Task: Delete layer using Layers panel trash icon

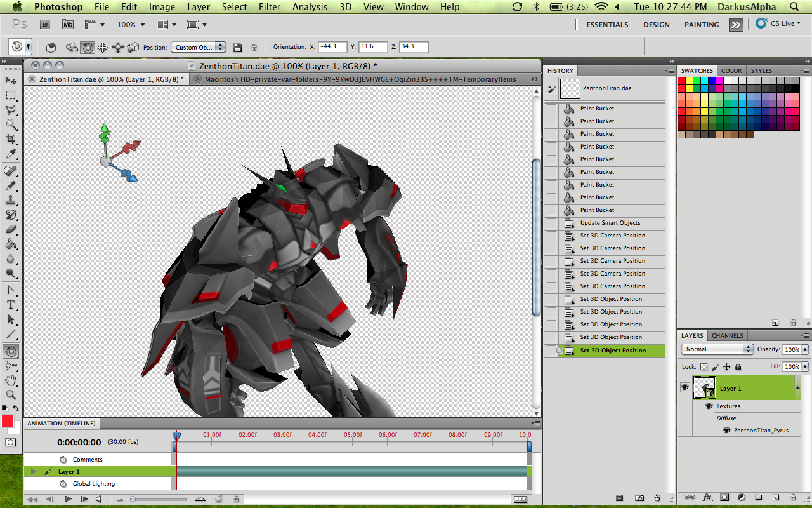Action: [793, 497]
